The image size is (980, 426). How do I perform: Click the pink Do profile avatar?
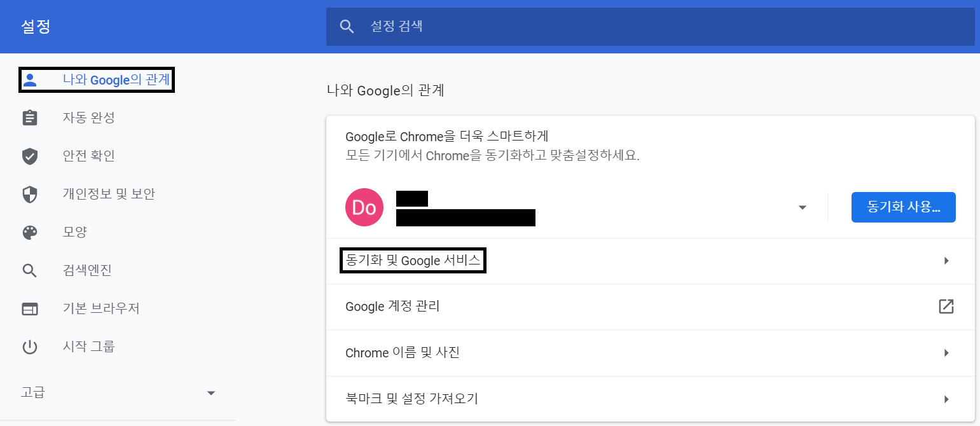(364, 207)
